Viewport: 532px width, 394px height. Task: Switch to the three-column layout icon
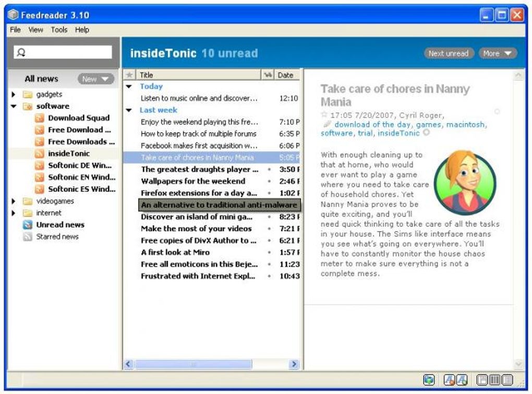[494, 380]
